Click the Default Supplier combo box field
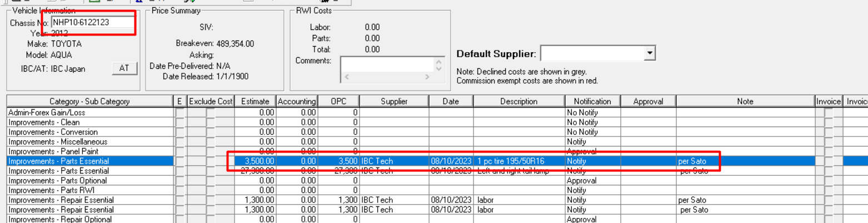Viewport: 868px width, 223px height. coord(592,53)
